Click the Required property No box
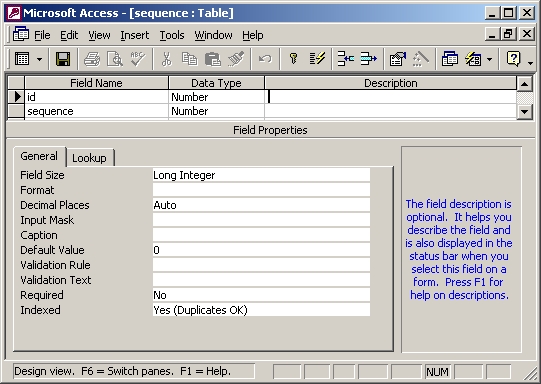The height and width of the screenshot is (384, 541). 261,295
